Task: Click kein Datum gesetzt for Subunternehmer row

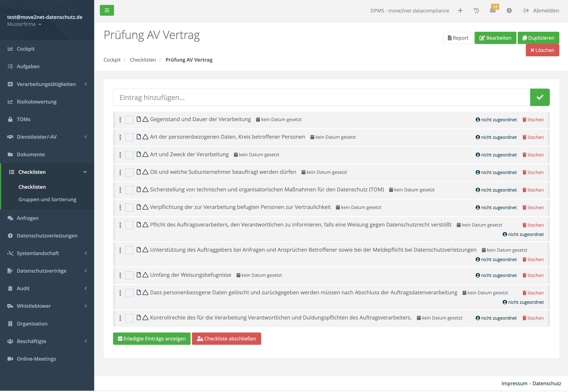Action: coord(324,172)
